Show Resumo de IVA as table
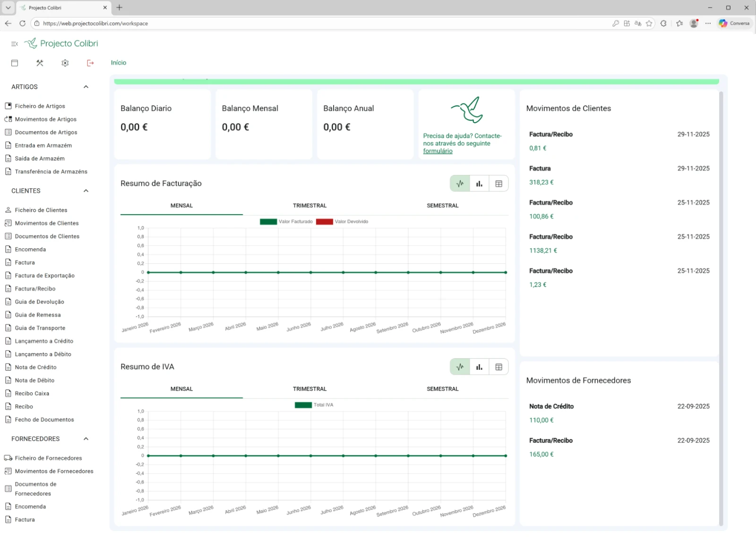The image size is (756, 539). (x=498, y=367)
